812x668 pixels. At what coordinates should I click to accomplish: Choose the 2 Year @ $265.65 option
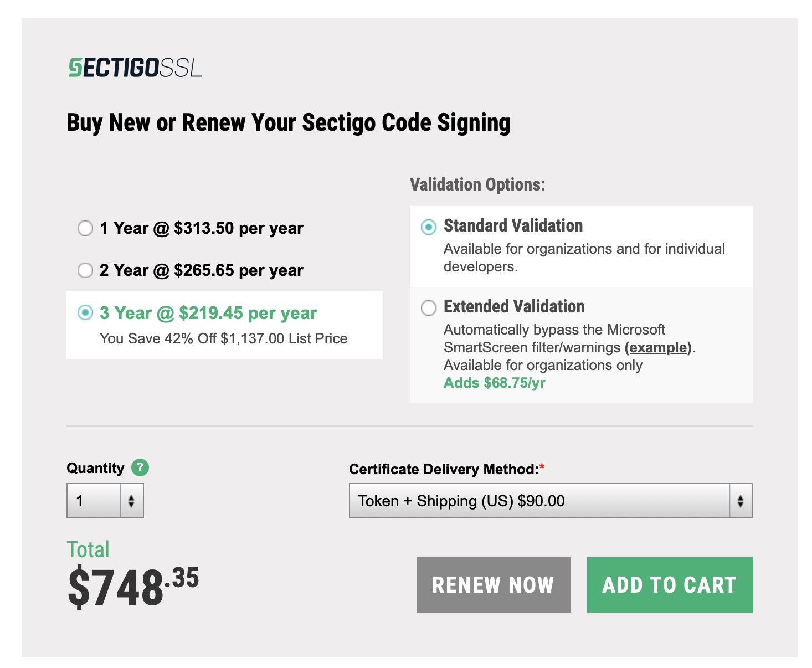pos(85,270)
